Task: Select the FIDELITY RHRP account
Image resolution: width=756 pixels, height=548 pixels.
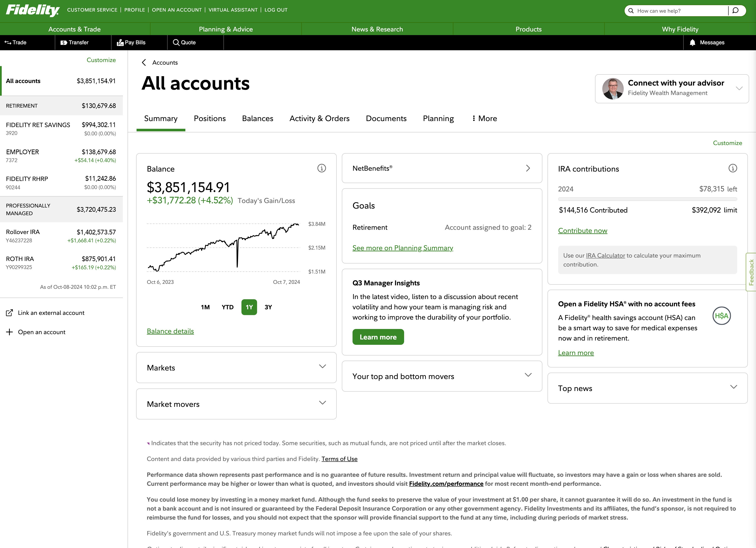Action: [x=61, y=183]
